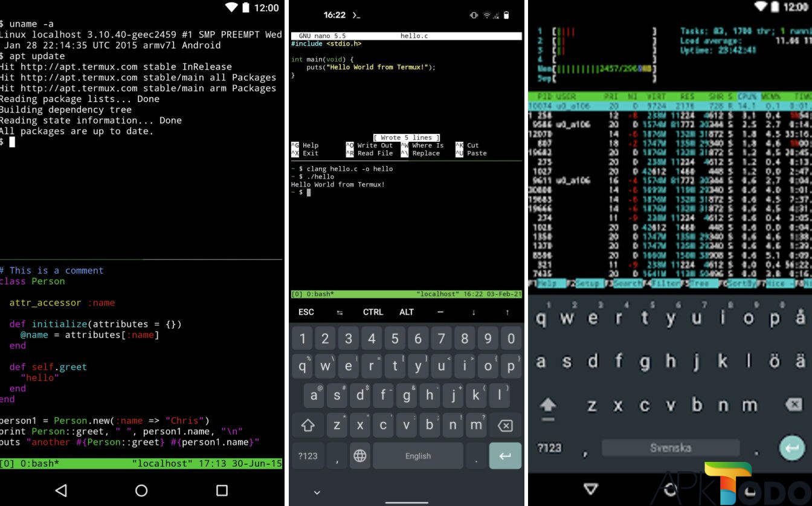Click the 'clang hello.c -o hello' command
812x506 pixels.
point(350,169)
